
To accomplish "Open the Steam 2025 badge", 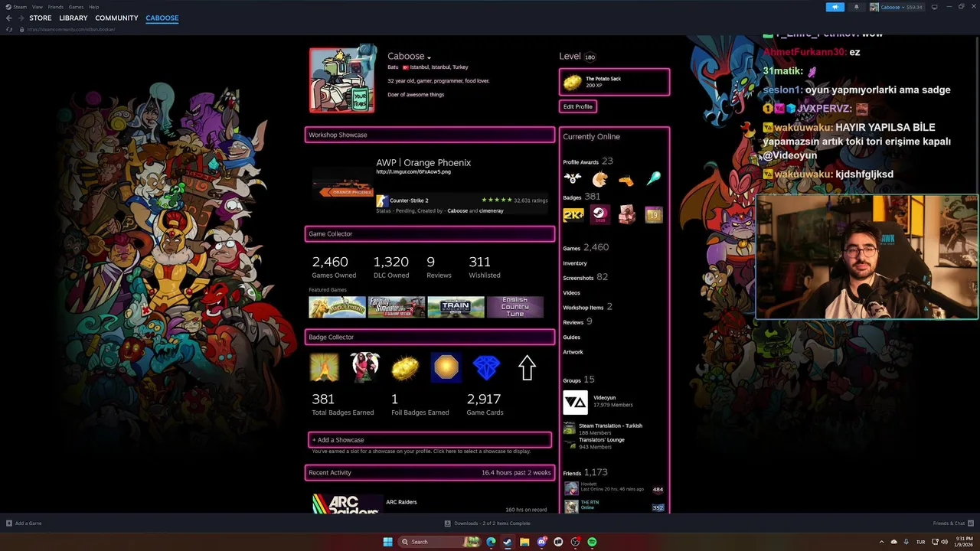I will click(599, 215).
